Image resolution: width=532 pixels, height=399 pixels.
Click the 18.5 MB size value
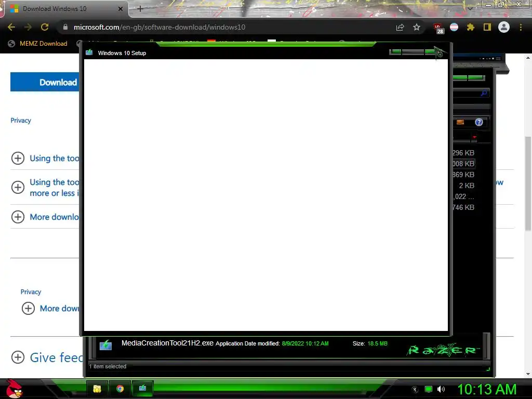click(x=377, y=343)
